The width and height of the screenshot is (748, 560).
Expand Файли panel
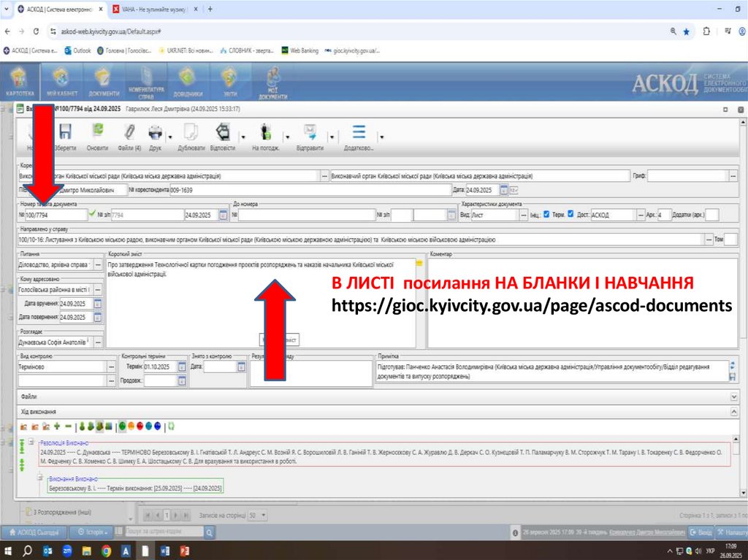[x=734, y=396]
